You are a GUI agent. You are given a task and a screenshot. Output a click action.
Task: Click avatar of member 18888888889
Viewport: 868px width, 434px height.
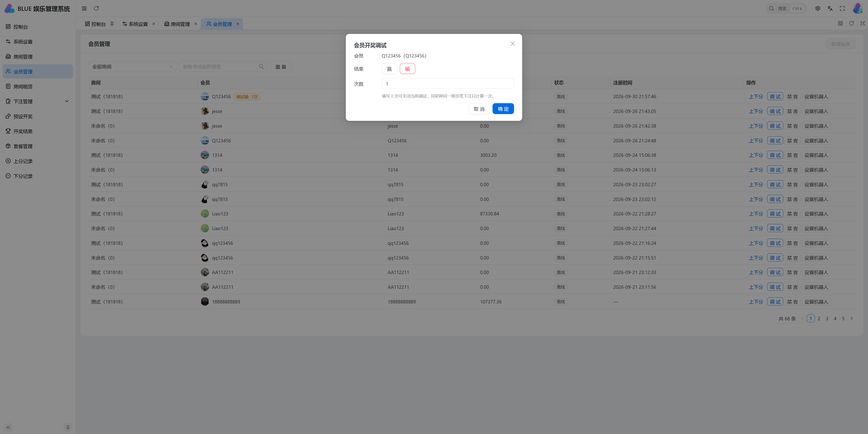(x=205, y=302)
